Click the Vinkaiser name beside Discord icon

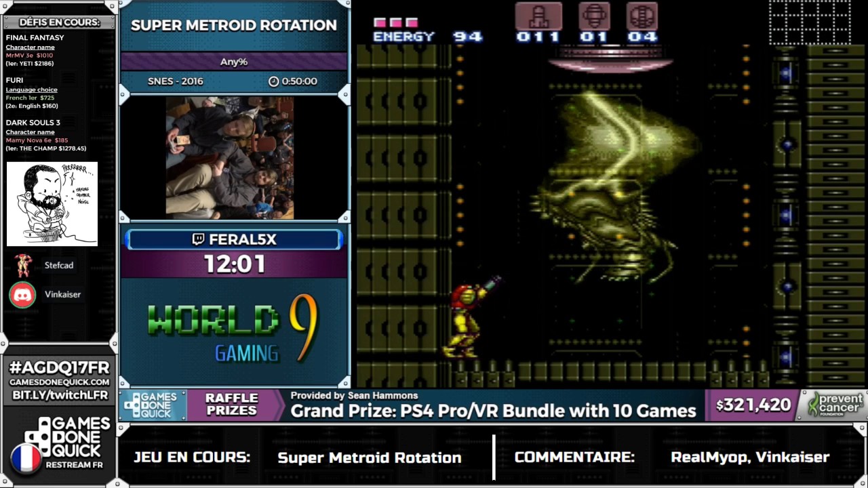[62, 295]
